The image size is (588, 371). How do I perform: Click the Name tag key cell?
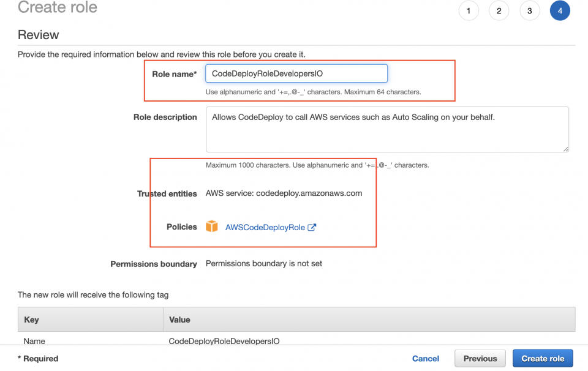pos(34,341)
